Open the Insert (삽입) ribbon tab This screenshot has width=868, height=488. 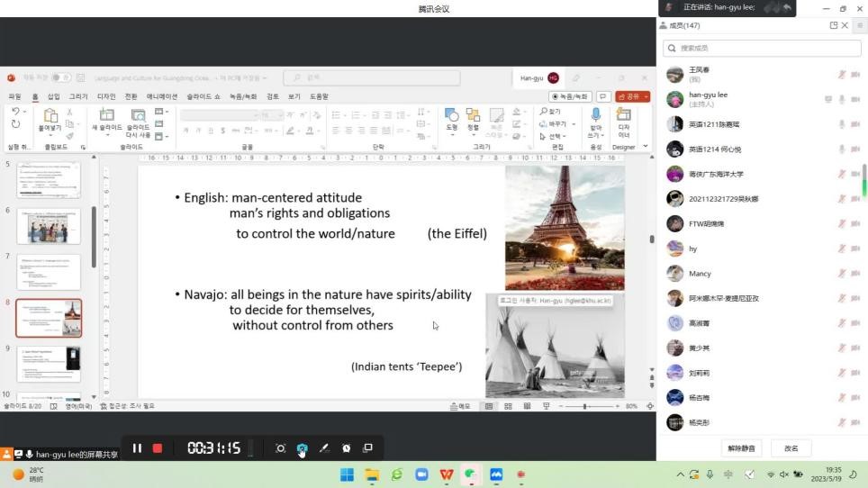[54, 96]
